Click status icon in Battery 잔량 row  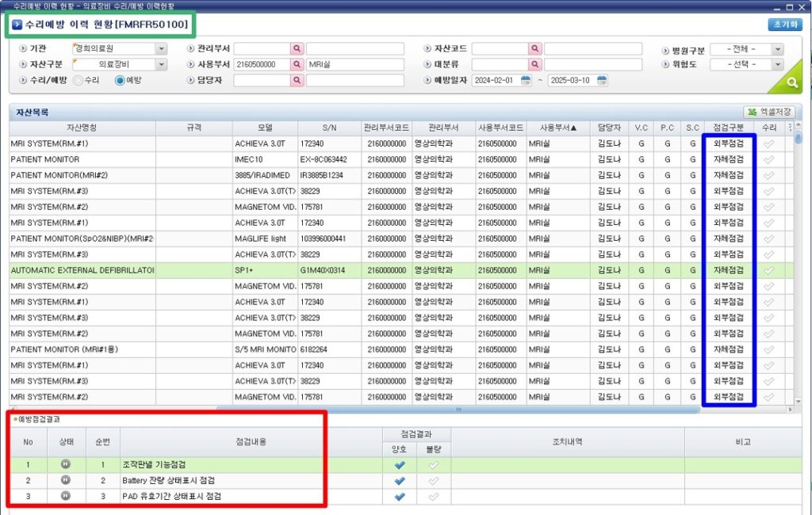coord(66,480)
